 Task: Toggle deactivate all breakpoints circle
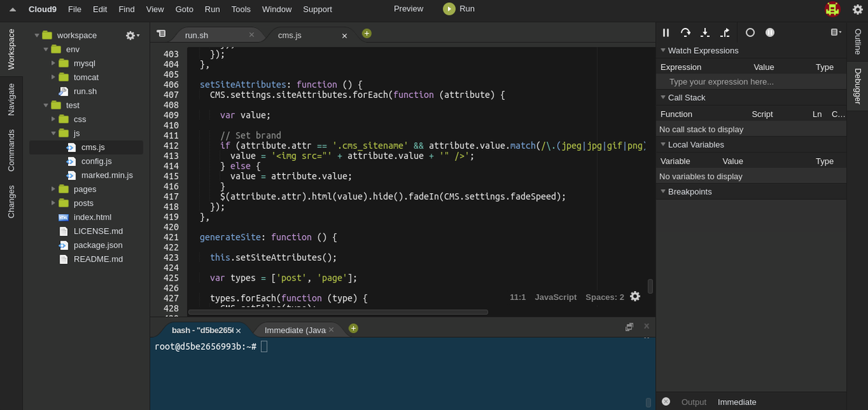tap(750, 33)
